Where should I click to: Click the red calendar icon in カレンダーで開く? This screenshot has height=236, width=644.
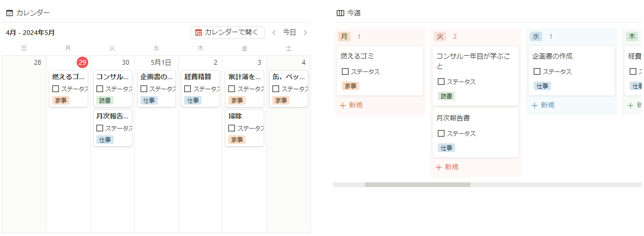(x=199, y=33)
